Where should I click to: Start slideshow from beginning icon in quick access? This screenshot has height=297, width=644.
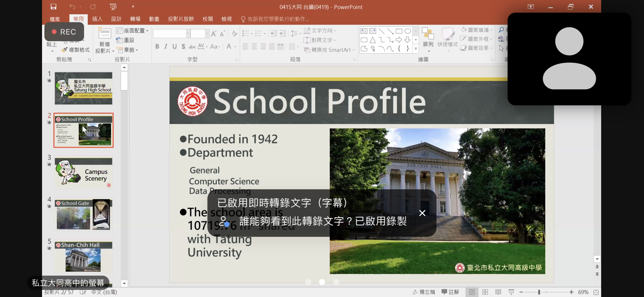(x=113, y=7)
